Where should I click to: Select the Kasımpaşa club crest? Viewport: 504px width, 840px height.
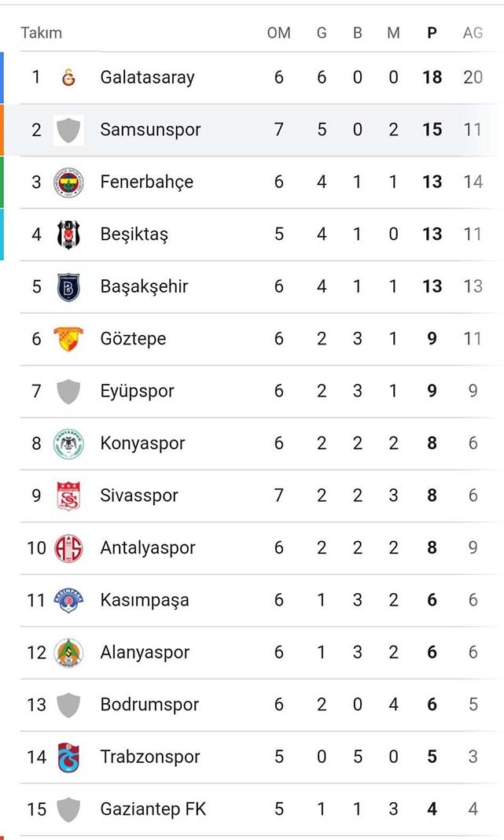pos(69,599)
